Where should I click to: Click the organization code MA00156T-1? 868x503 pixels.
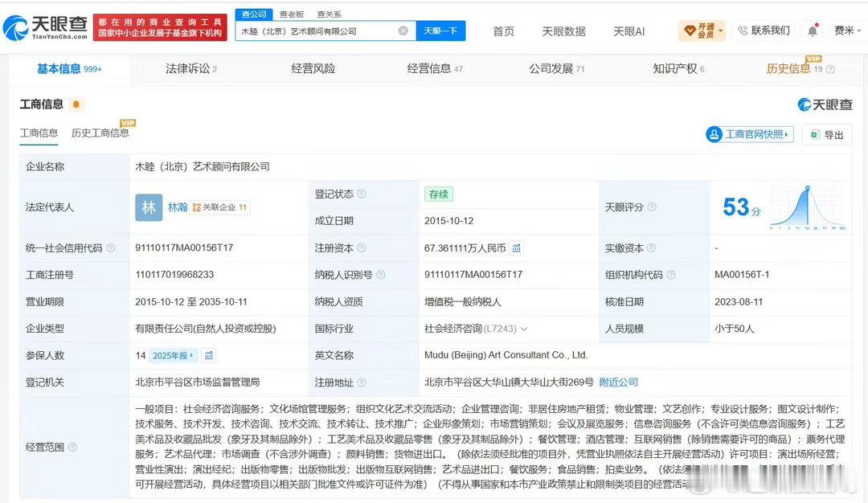(x=742, y=275)
